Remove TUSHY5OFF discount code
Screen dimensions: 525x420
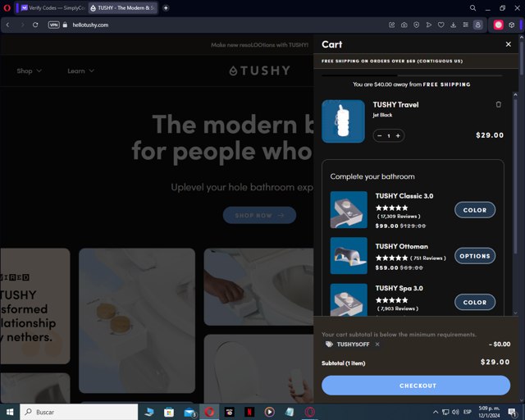[377, 345]
